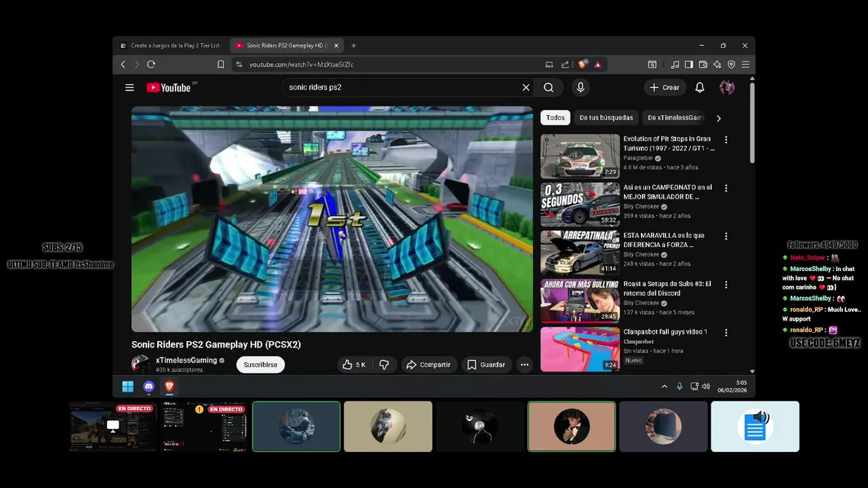Viewport: 868px width, 488px height.
Task: Open the browser main hamburger menu
Action: click(745, 64)
